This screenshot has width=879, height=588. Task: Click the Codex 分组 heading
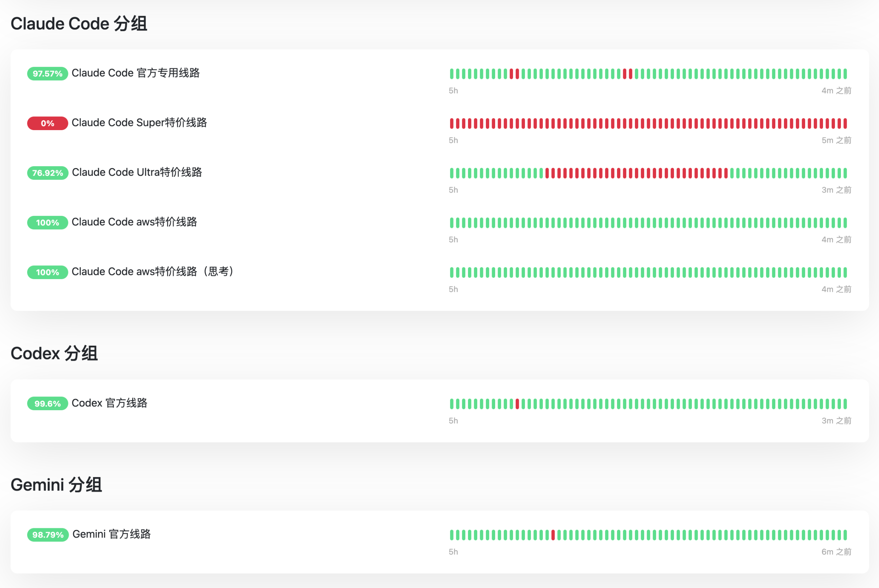pos(54,353)
